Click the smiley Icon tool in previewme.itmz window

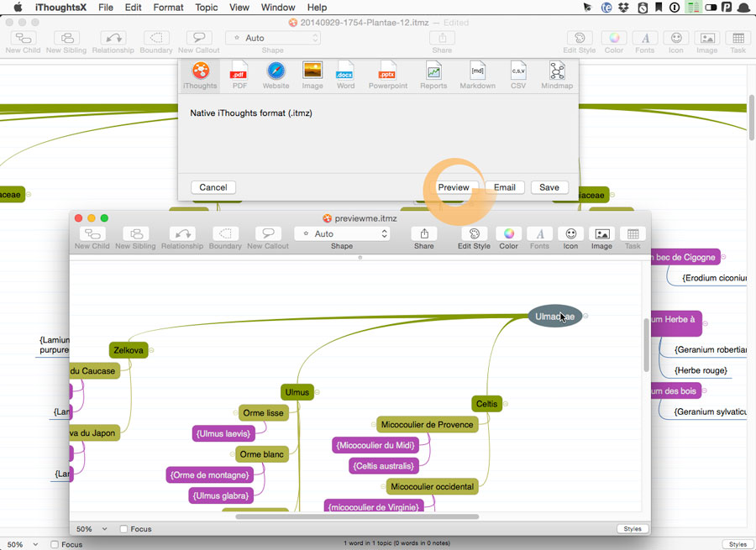pyautogui.click(x=571, y=238)
